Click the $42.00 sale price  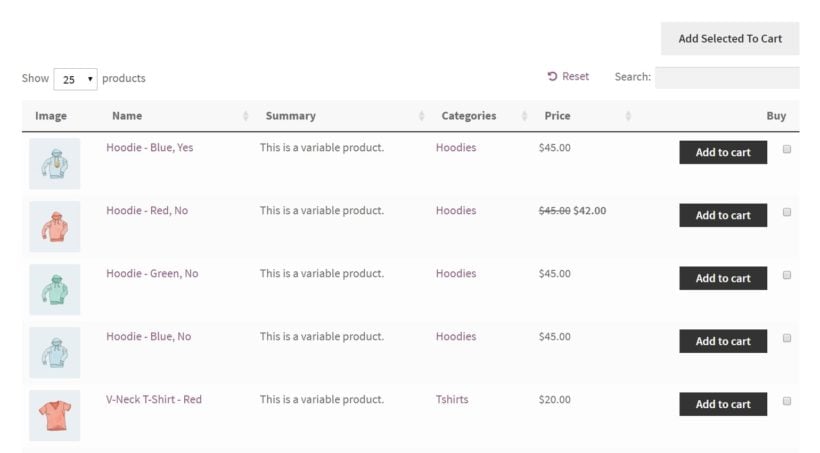tap(590, 211)
